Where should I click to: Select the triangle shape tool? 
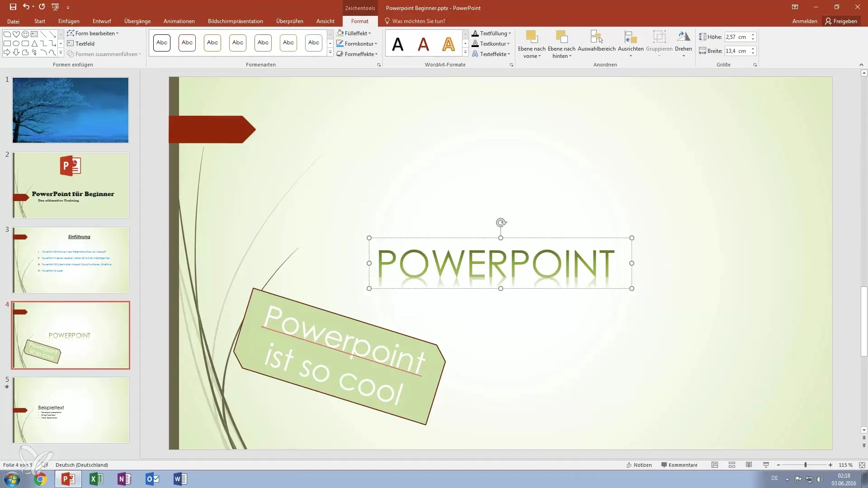pyautogui.click(x=34, y=43)
